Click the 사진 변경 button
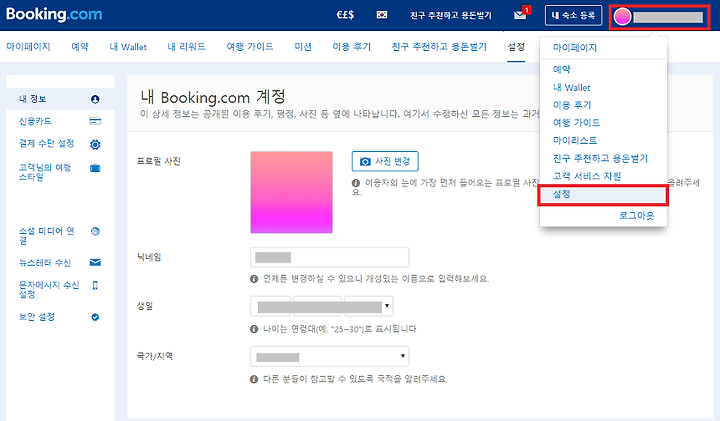The height and width of the screenshot is (421, 720). 385,161
